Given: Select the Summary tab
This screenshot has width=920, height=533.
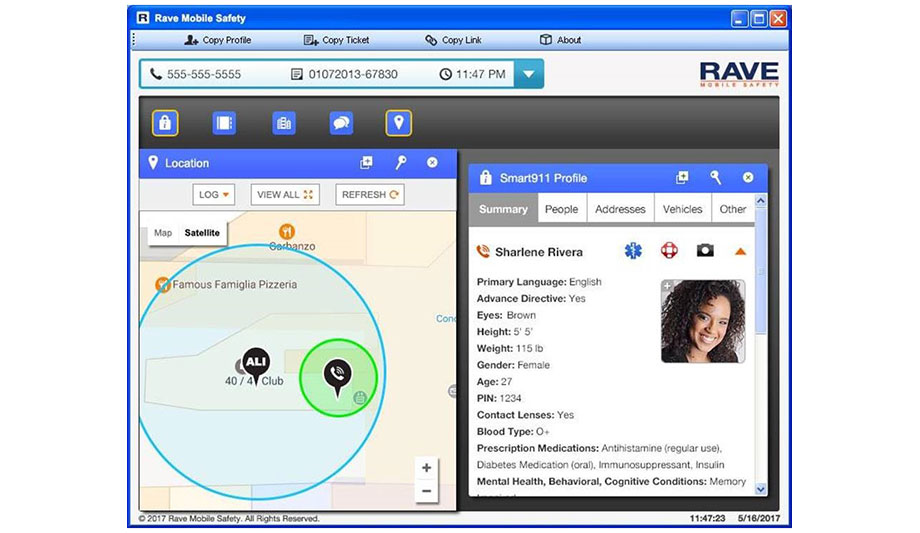Looking at the screenshot, I should 503,209.
